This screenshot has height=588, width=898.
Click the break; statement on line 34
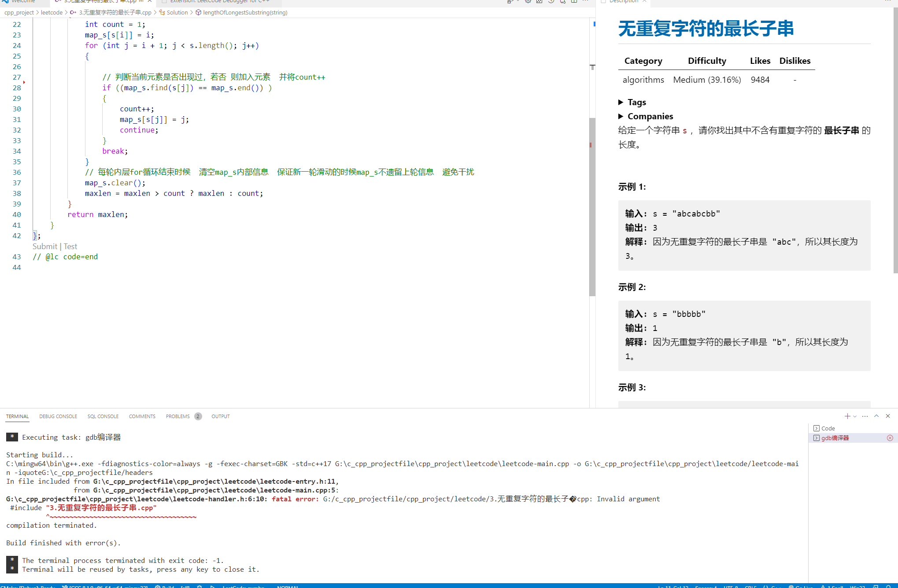(x=115, y=151)
